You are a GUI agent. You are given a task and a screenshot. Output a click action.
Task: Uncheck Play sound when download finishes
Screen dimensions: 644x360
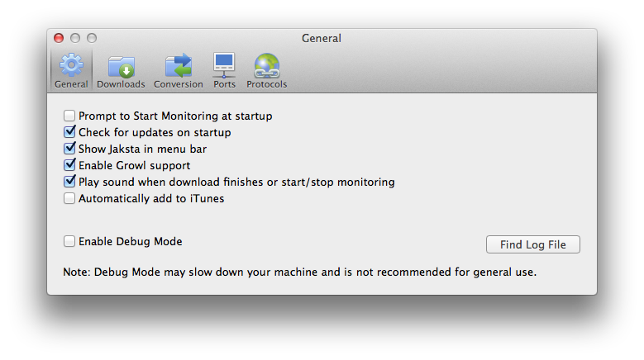[x=69, y=182]
